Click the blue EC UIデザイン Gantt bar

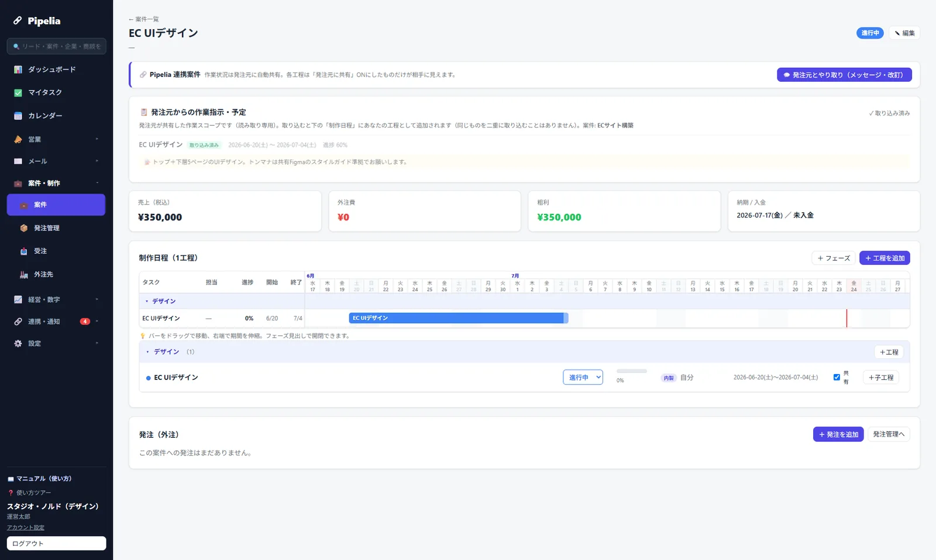(x=459, y=318)
